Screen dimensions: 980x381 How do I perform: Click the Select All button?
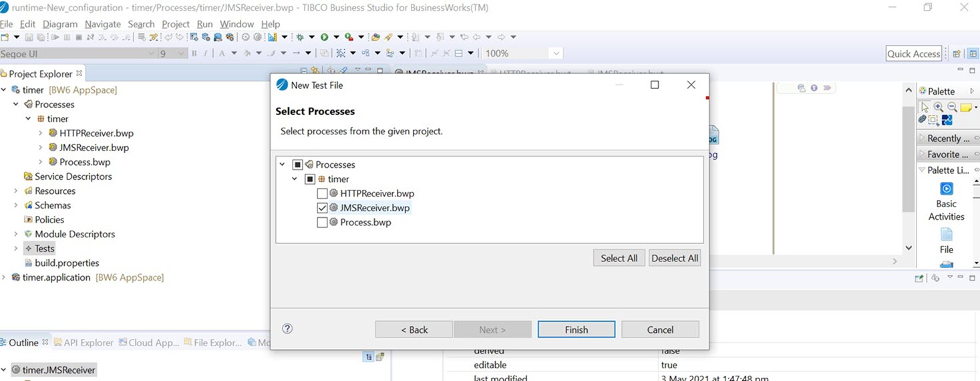pos(619,258)
